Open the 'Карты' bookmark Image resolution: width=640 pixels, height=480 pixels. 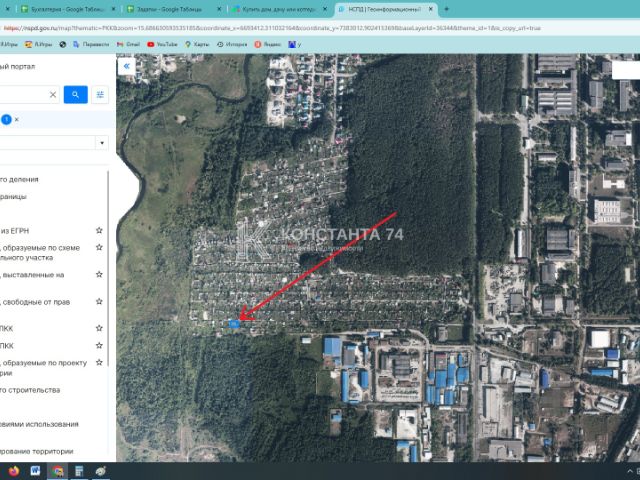pyautogui.click(x=197, y=44)
